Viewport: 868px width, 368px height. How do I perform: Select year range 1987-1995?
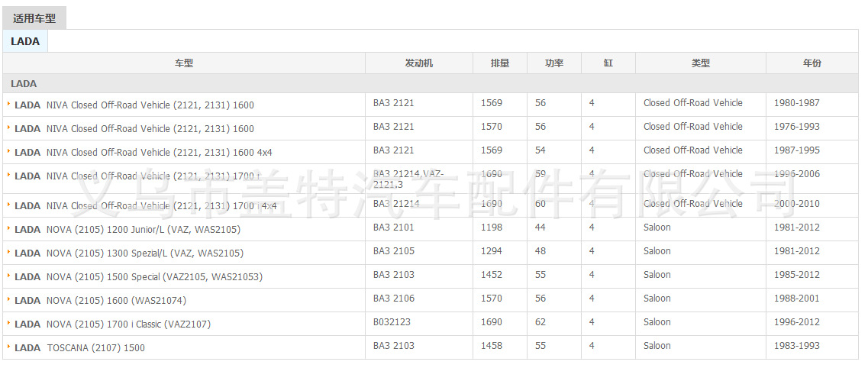[796, 150]
